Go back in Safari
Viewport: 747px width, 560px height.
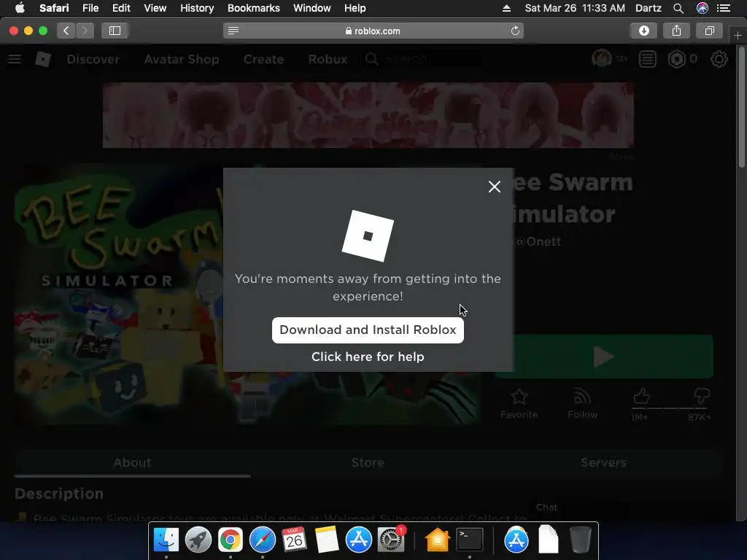click(x=66, y=31)
